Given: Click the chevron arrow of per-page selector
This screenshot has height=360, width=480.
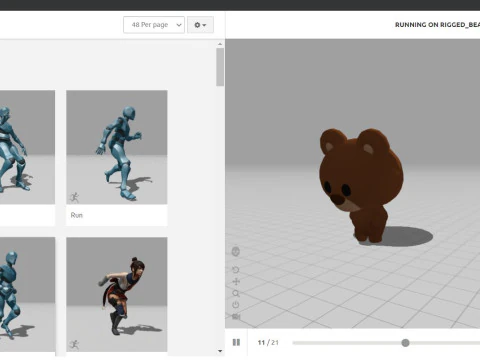Looking at the screenshot, I should pyautogui.click(x=179, y=25).
